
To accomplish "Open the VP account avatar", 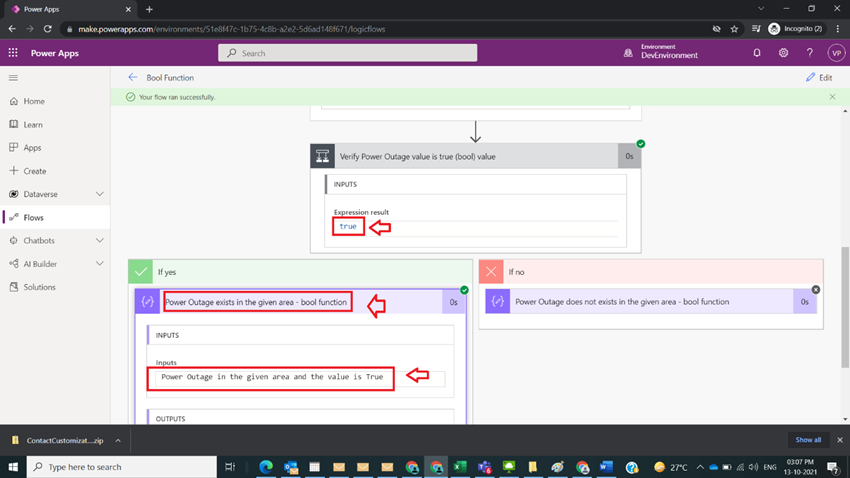I will [x=836, y=53].
